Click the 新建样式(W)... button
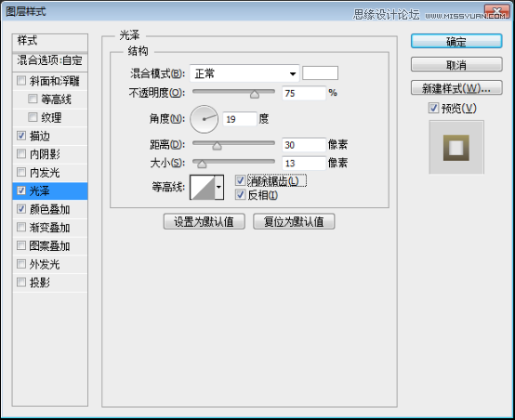 [456, 88]
